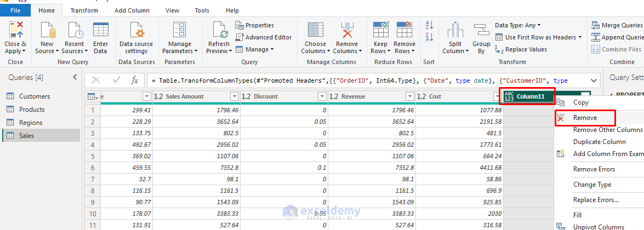
Task: Click the Manage Parameters icon
Action: click(179, 30)
